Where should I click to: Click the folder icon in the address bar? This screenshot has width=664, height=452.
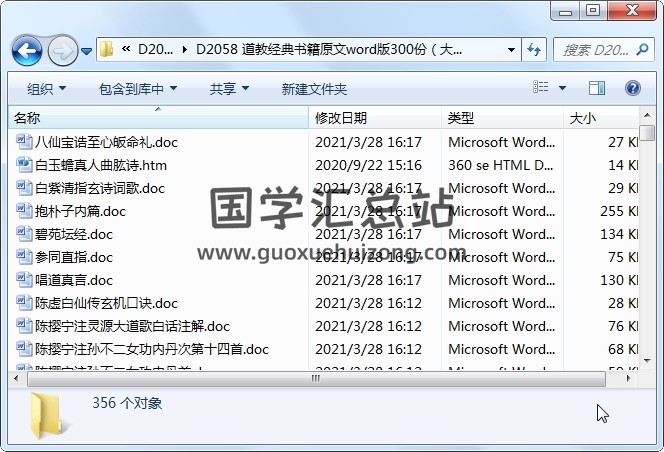point(106,50)
